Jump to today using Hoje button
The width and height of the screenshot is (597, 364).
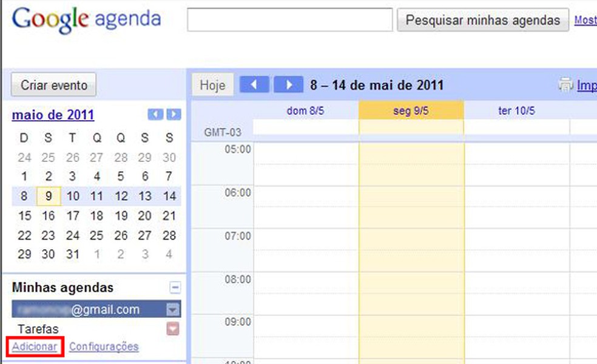(212, 84)
